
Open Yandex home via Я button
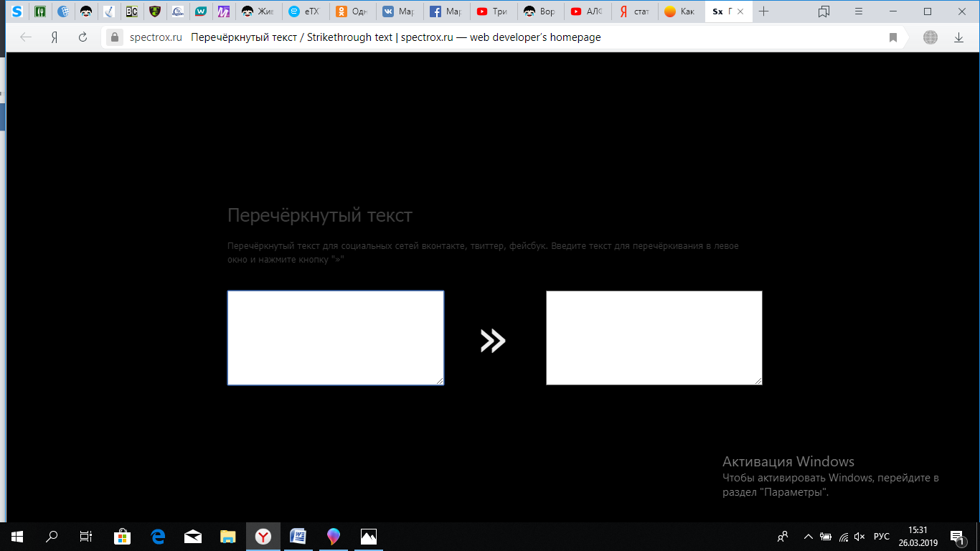55,37
